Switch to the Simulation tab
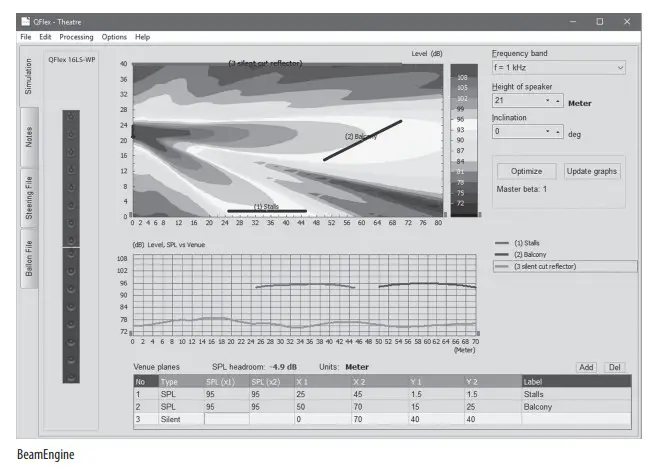The height and width of the screenshot is (475, 655). coord(29,76)
